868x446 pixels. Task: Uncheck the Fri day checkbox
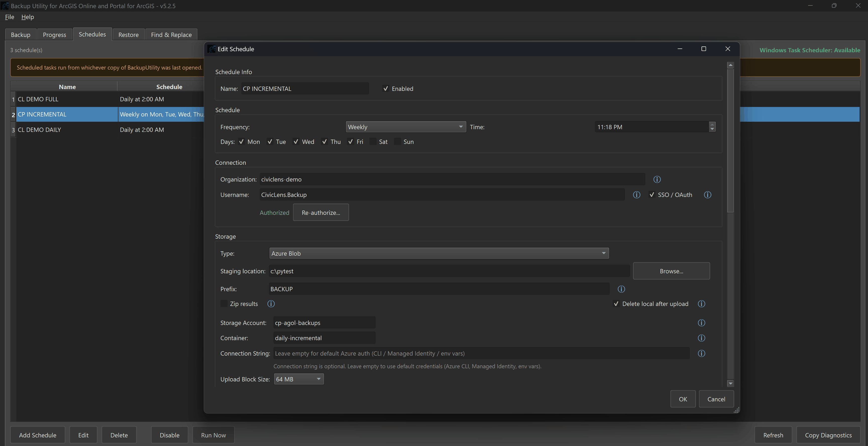click(x=350, y=142)
